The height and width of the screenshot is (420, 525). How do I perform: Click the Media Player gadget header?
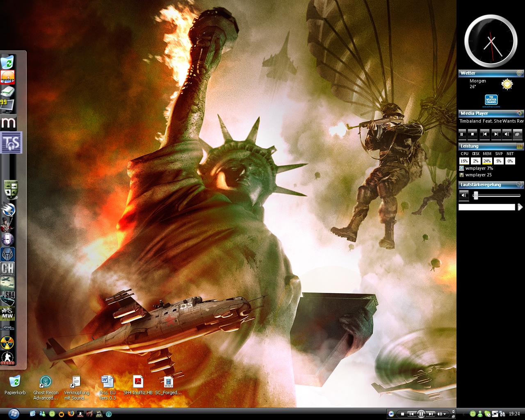point(491,113)
